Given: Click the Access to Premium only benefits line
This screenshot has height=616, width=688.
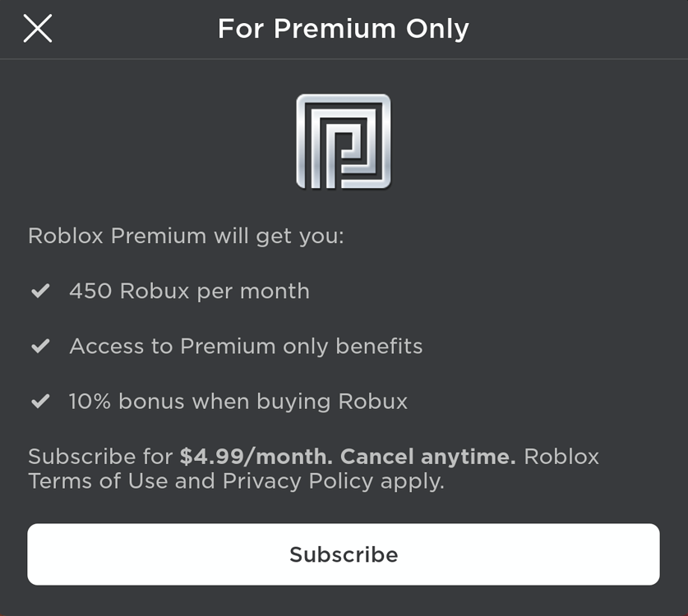Looking at the screenshot, I should click(247, 346).
